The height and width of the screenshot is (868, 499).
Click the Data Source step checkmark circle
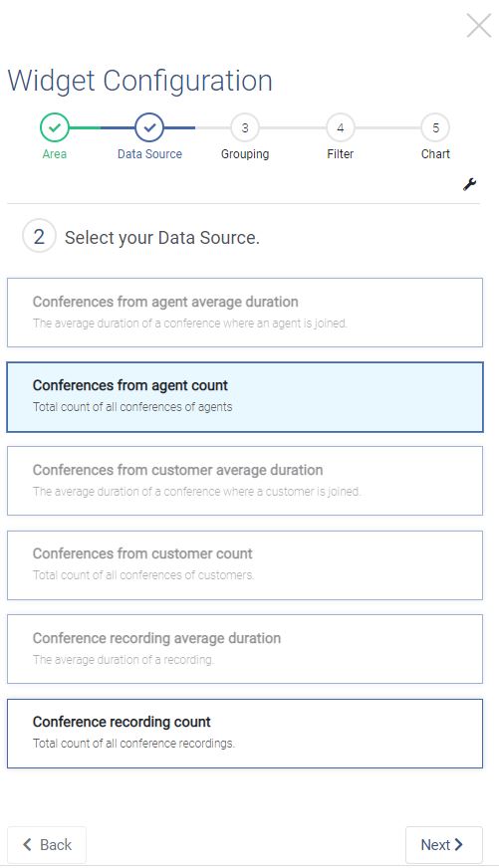[149, 127]
